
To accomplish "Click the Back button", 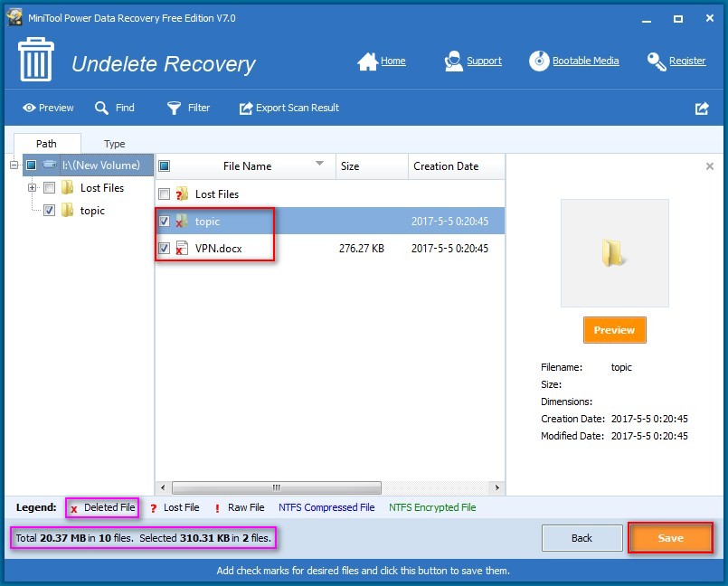I will pos(581,538).
